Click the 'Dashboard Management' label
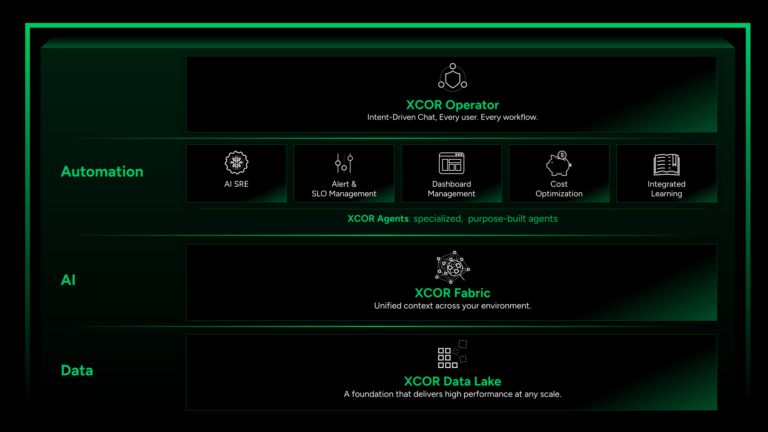This screenshot has height=432, width=768. (452, 189)
